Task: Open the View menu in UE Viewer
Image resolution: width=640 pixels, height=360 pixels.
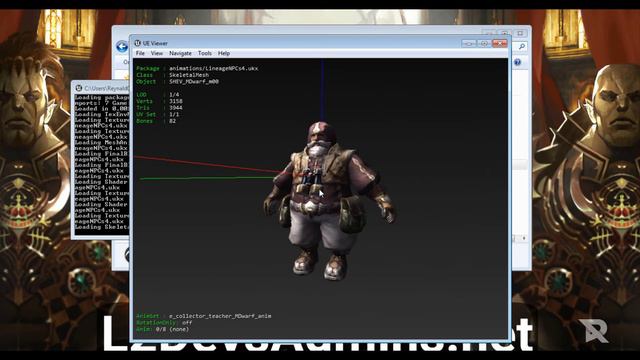Action: (x=156, y=53)
